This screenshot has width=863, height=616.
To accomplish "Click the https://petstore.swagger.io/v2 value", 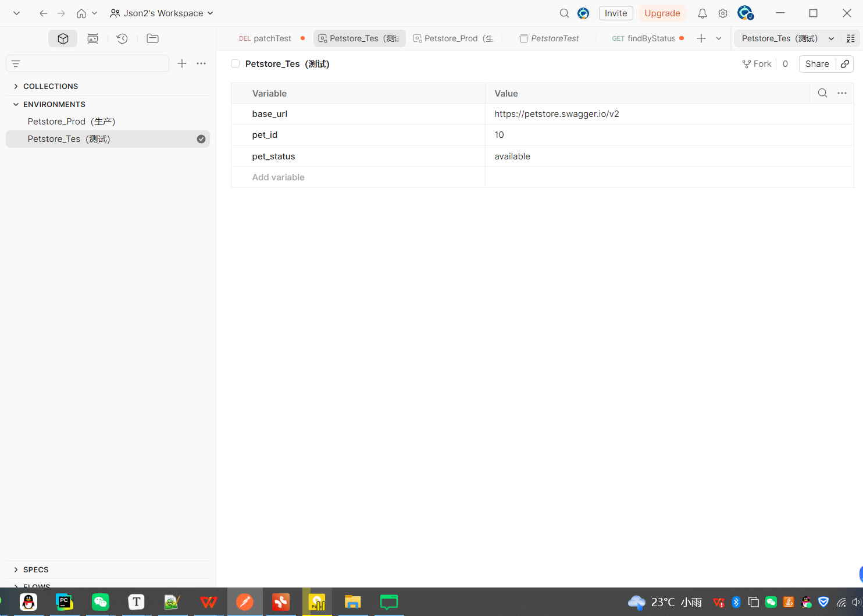I will click(557, 114).
